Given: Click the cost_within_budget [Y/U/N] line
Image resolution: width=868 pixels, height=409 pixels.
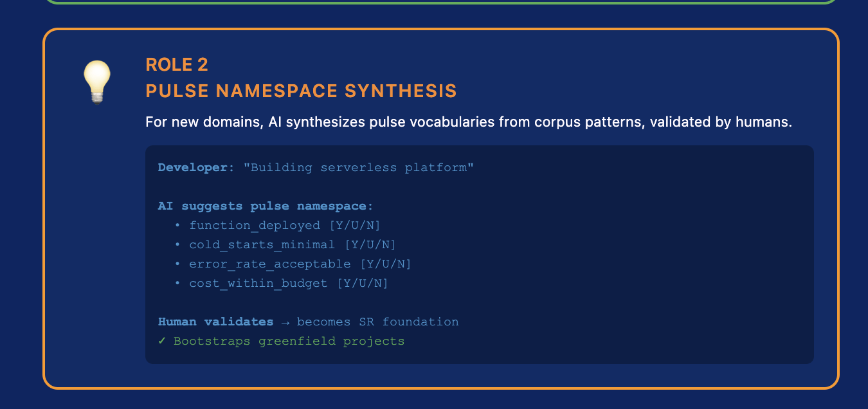Looking at the screenshot, I should pos(281,284).
